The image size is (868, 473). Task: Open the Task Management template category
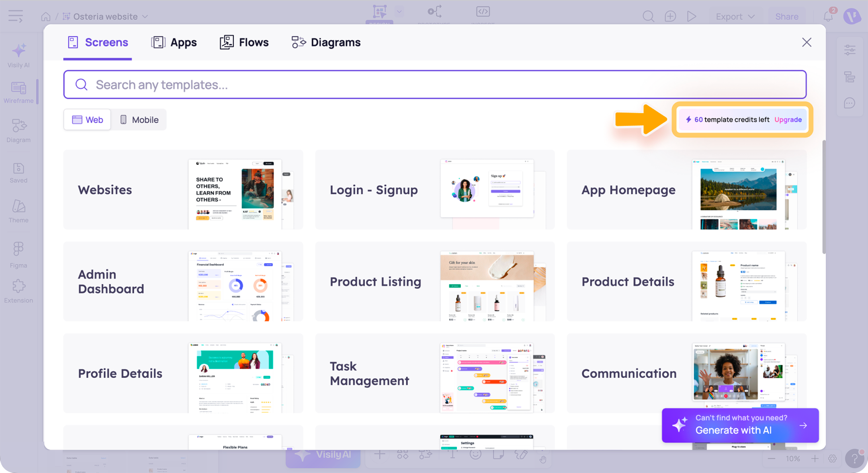pyautogui.click(x=435, y=373)
